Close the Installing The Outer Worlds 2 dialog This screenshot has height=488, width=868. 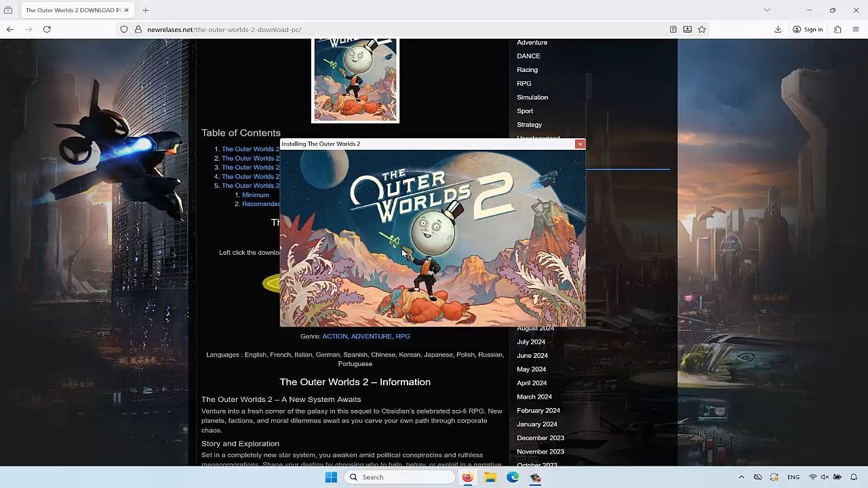coord(580,144)
